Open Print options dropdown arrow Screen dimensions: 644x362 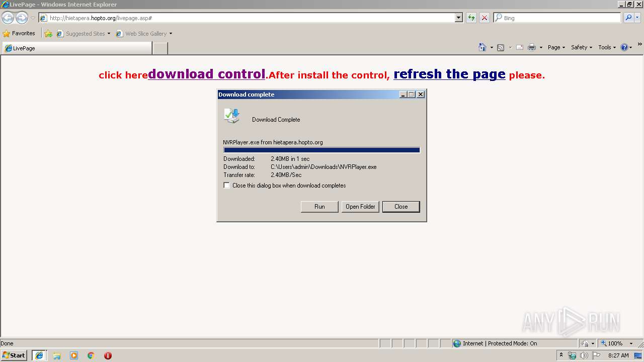pyautogui.click(x=541, y=47)
